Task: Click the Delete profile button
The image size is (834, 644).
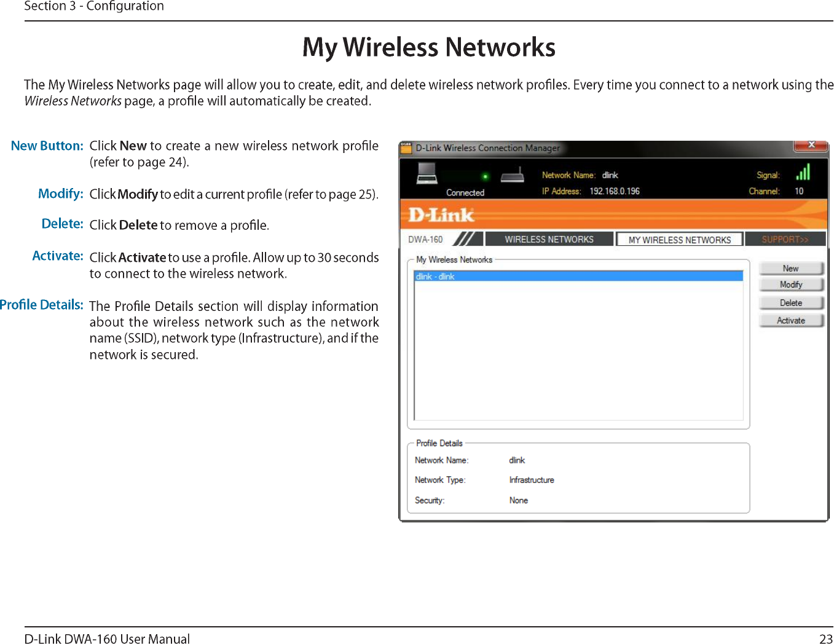Action: [x=791, y=303]
